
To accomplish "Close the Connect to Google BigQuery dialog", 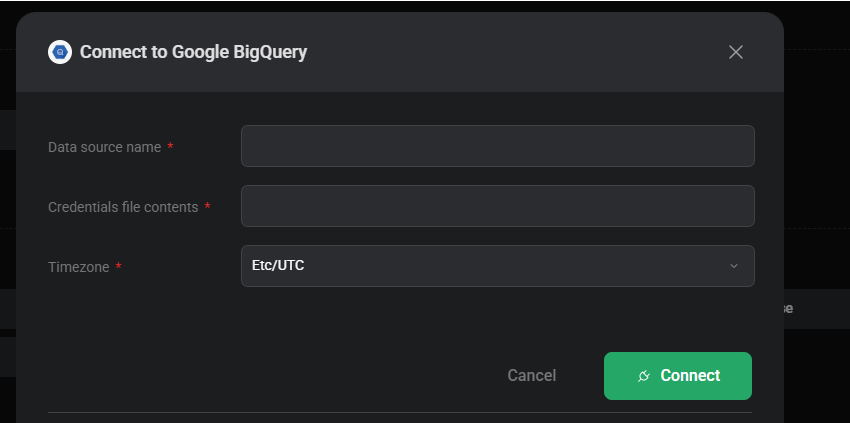I will tap(736, 52).
